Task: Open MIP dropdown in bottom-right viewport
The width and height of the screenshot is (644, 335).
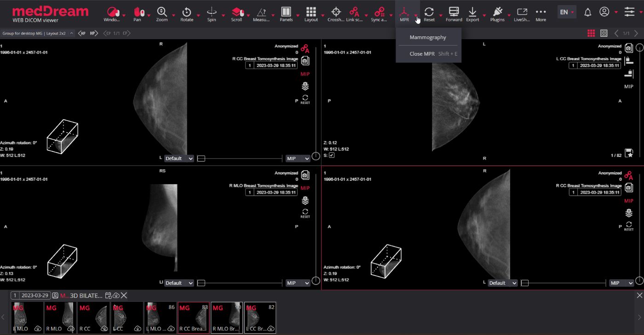Action: [621, 283]
